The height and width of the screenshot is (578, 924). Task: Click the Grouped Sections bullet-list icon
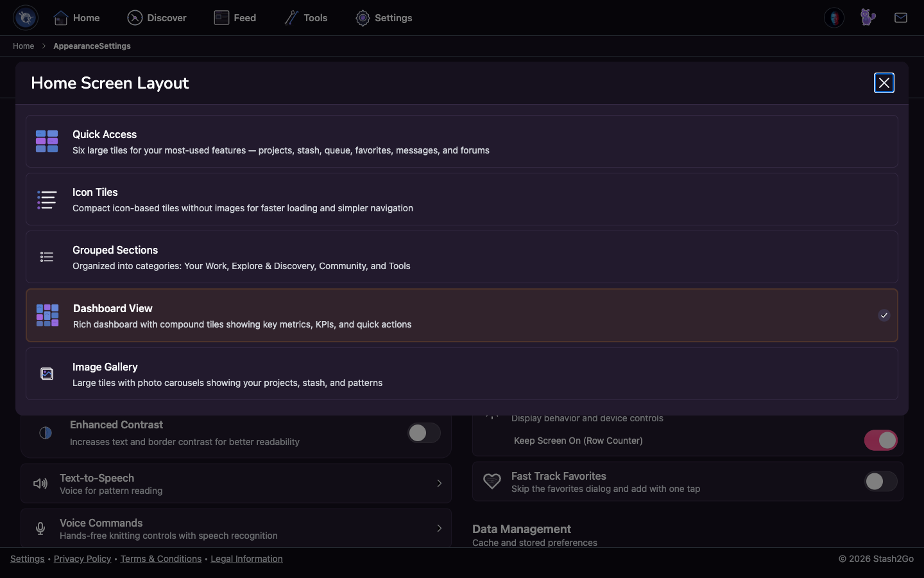click(x=47, y=257)
